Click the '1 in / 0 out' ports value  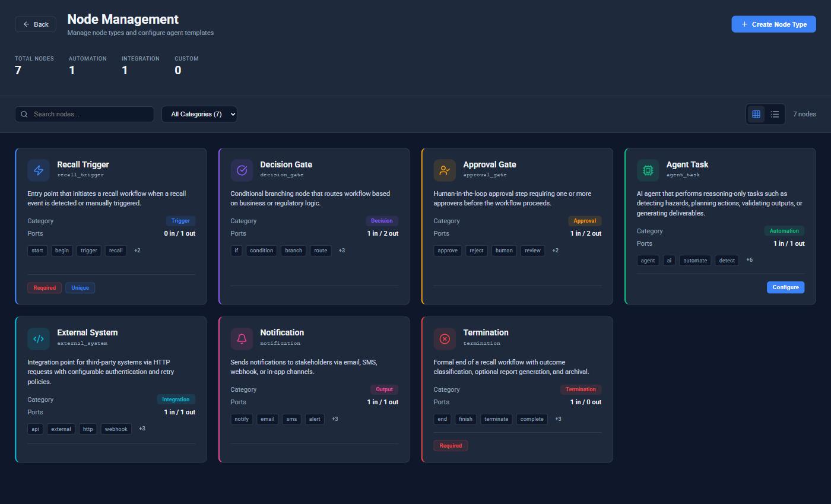point(586,402)
